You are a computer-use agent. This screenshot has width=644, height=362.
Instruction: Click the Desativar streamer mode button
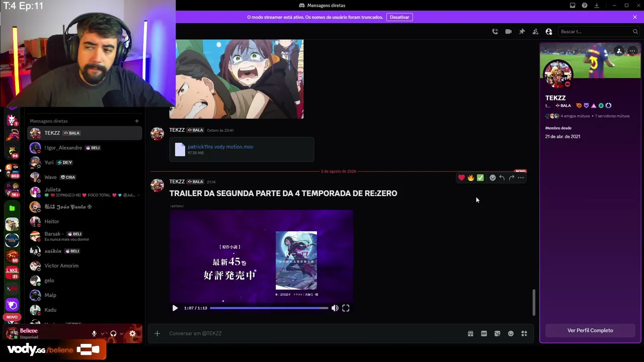point(399,17)
